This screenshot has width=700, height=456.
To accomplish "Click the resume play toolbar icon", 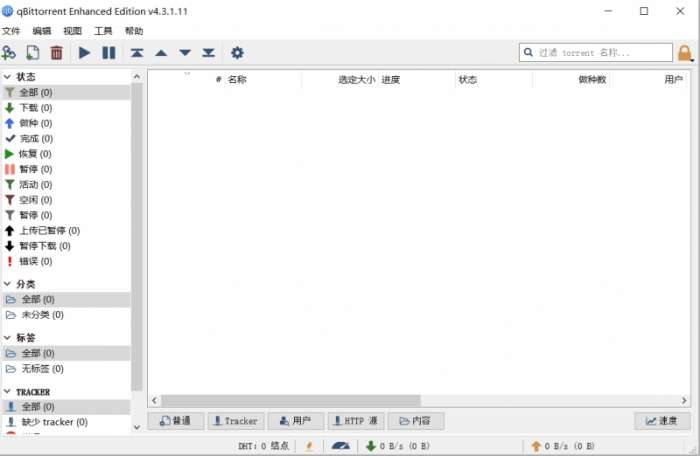I will click(x=84, y=53).
